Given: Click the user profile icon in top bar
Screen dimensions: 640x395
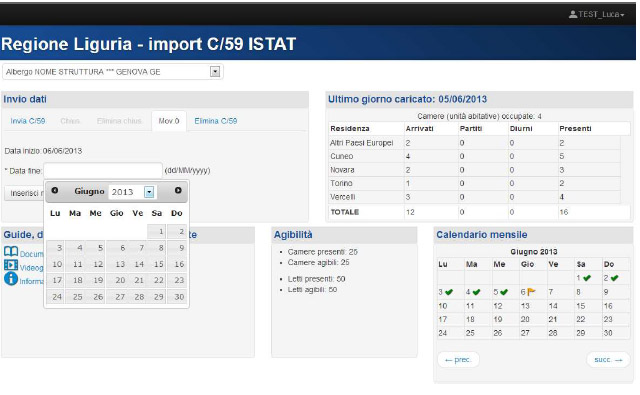Looking at the screenshot, I should tap(573, 14).
